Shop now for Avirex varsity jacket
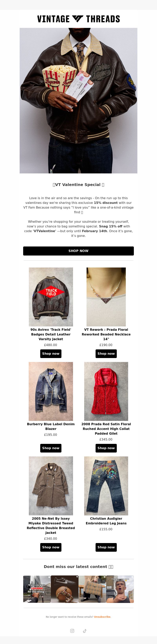Viewport: 157px width, 644px height. pyautogui.click(x=51, y=354)
